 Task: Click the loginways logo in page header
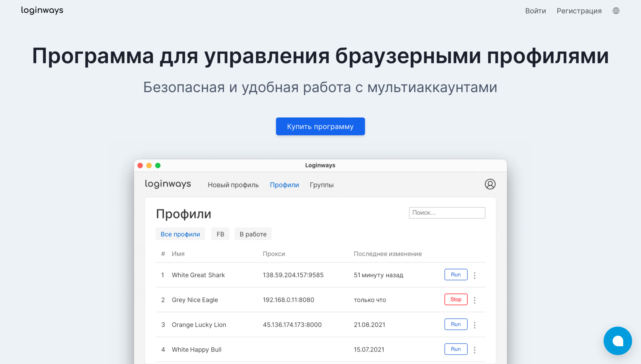click(x=42, y=10)
